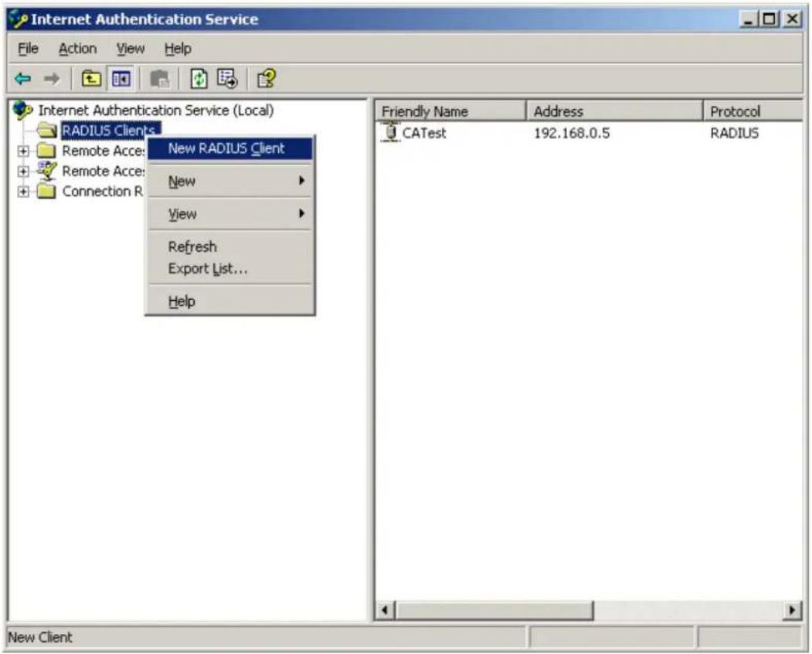Screen dimensions: 812x654
Task: Sort by Address column header
Action: tap(614, 111)
